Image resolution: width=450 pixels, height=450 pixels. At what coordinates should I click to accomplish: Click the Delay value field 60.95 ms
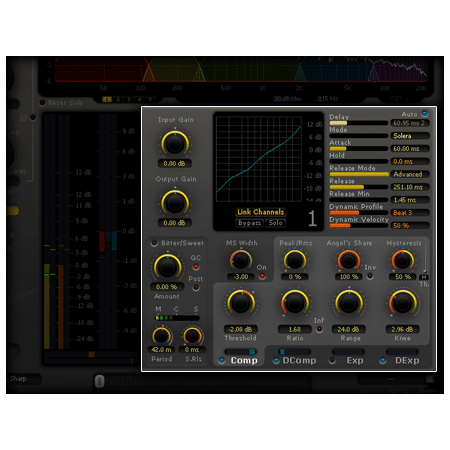(410, 123)
